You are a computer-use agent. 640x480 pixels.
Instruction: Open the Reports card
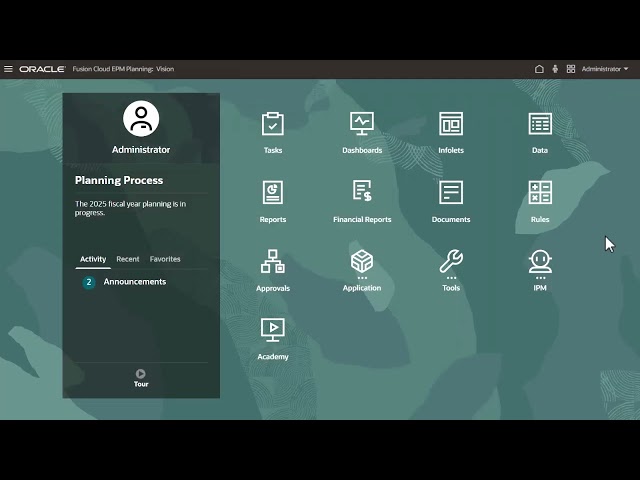273,202
